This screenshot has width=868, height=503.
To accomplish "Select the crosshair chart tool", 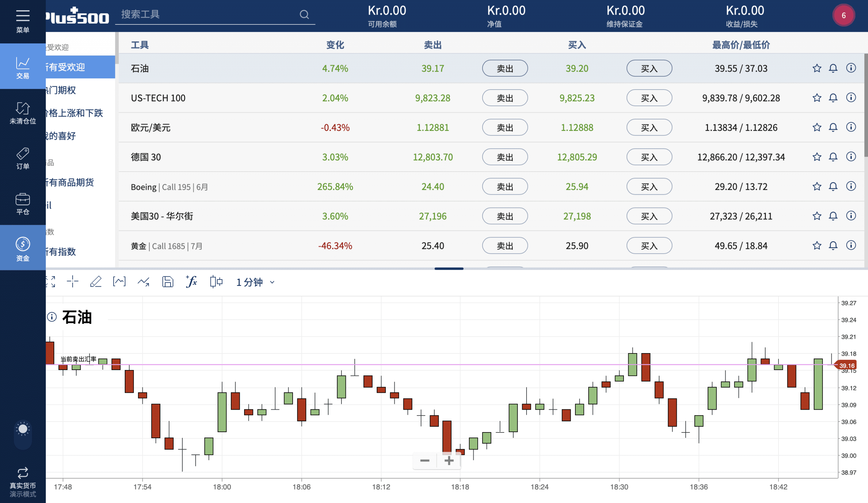I will 72,282.
